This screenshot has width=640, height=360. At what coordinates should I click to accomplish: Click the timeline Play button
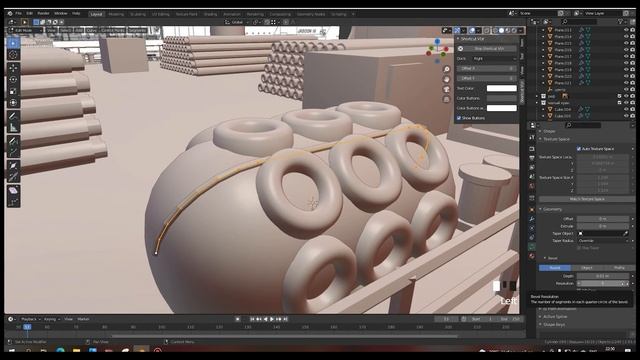click(x=272, y=319)
